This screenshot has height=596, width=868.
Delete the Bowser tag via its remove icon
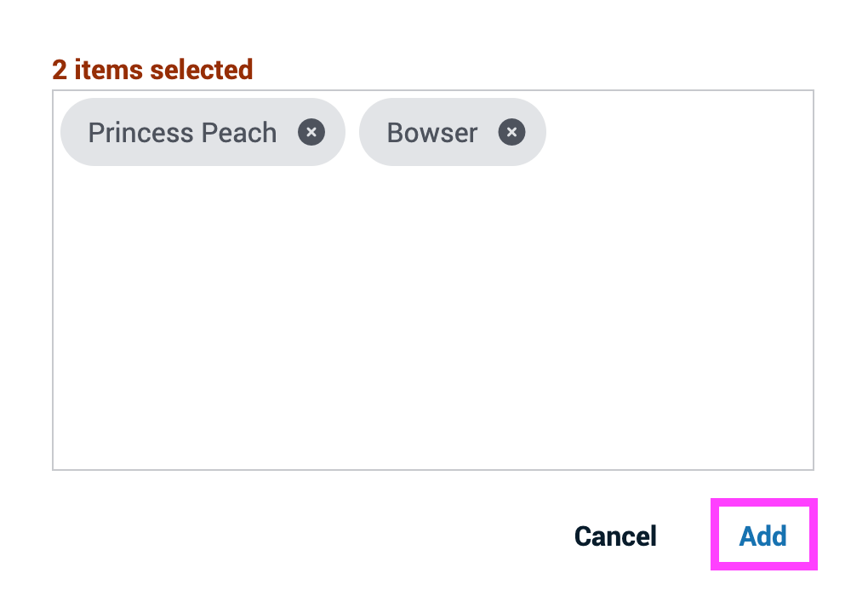(x=511, y=132)
